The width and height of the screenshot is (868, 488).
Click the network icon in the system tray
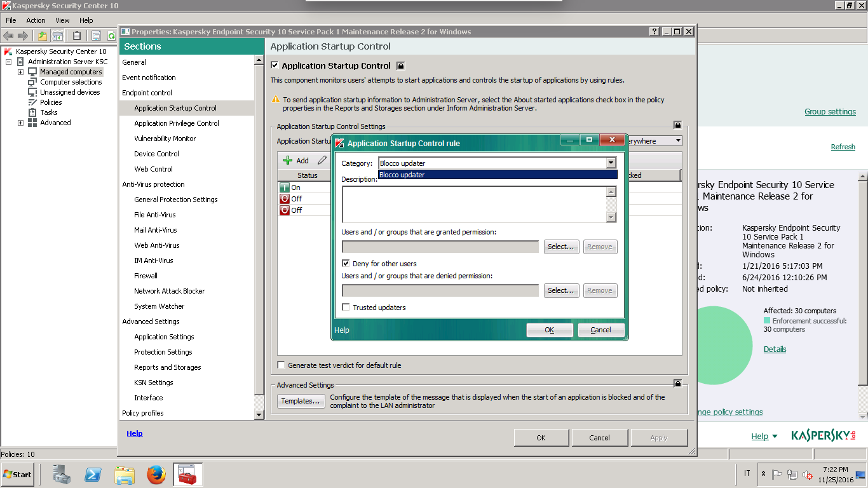coord(792,474)
